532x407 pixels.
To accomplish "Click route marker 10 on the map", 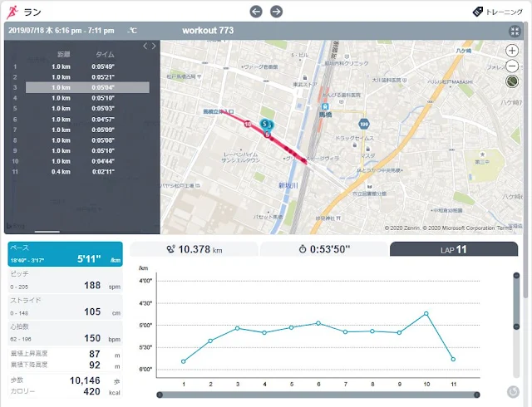I will coord(248,124).
